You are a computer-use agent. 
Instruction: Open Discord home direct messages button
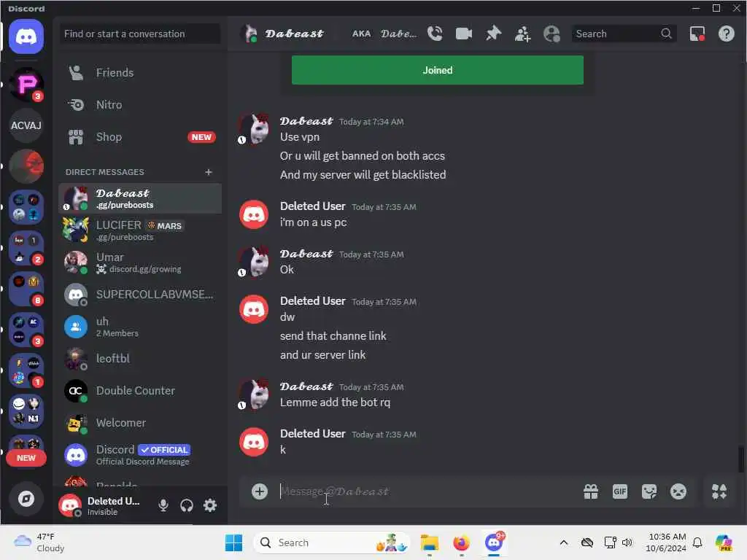tap(26, 36)
